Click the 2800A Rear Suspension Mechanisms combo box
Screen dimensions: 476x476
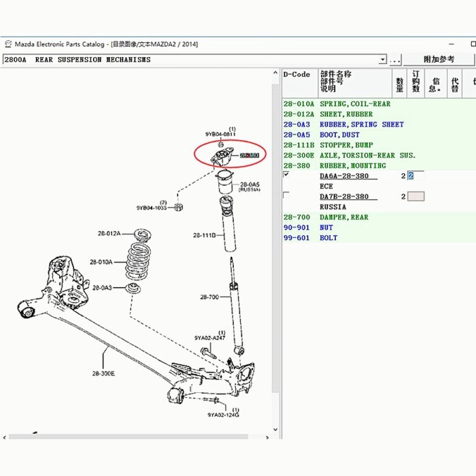190,60
